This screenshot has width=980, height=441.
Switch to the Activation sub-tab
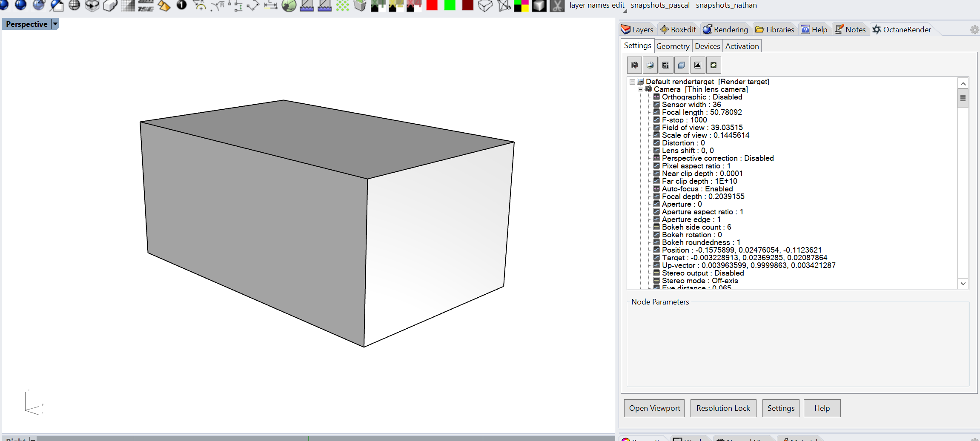pyautogui.click(x=742, y=46)
